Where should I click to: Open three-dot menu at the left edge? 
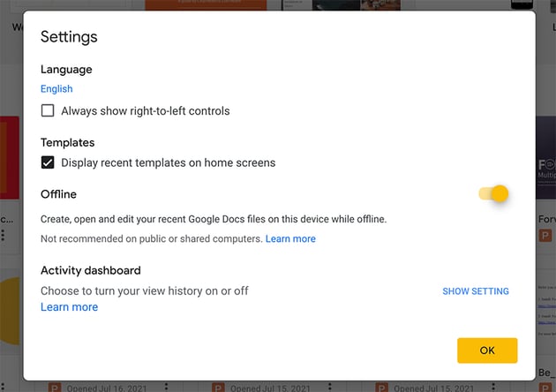(x=4, y=236)
